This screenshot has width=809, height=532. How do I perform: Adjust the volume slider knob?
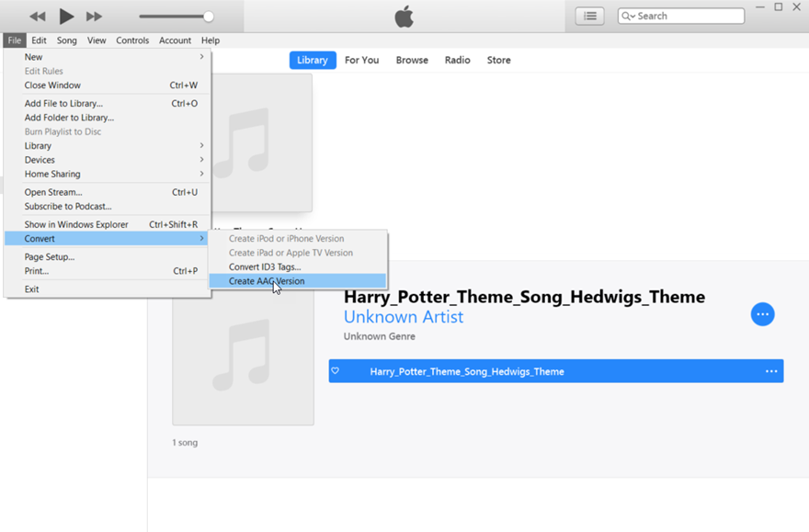[209, 17]
